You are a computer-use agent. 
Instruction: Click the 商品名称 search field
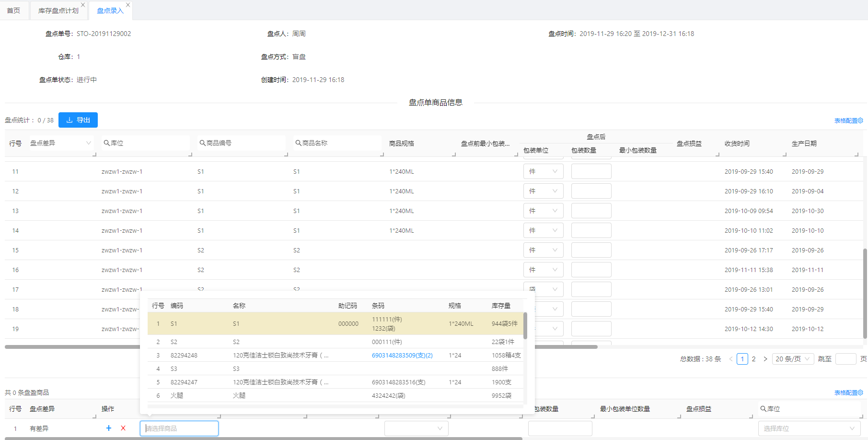tap(337, 143)
